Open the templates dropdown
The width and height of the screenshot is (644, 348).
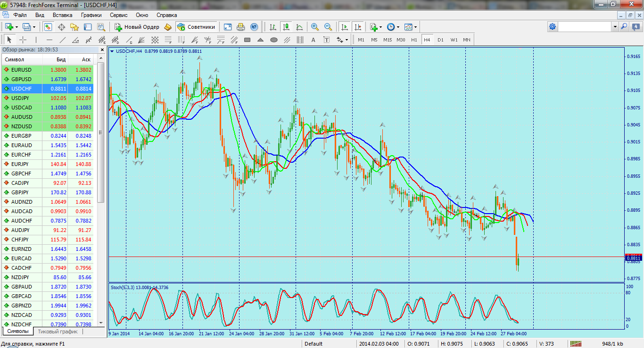pos(410,27)
